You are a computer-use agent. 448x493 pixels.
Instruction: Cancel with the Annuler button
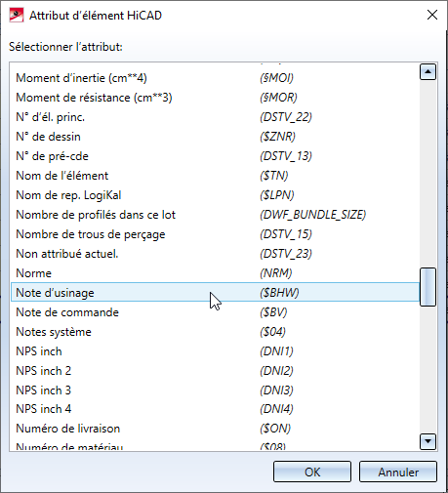pyautogui.click(x=398, y=472)
